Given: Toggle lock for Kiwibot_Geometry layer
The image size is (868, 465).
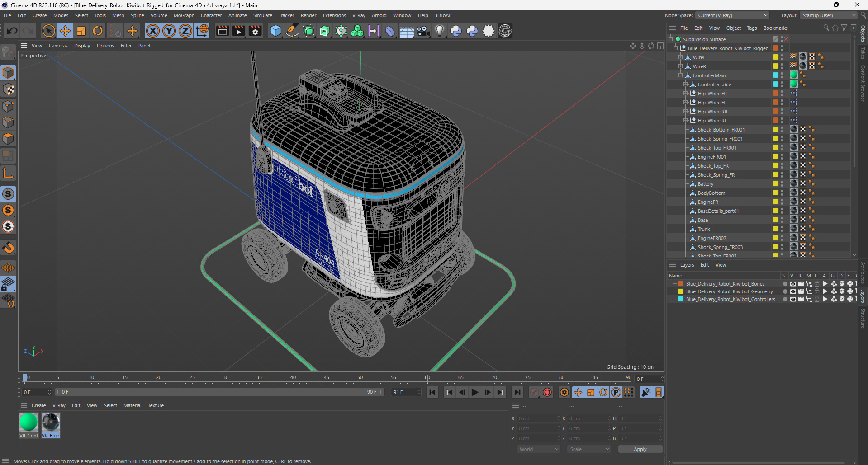Looking at the screenshot, I should tap(816, 291).
